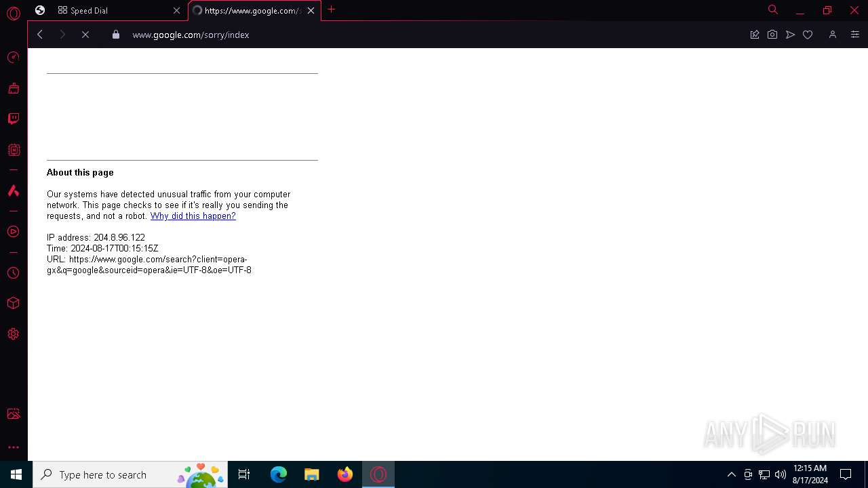Click the forward navigation arrow
This screenshot has height=488, width=868.
(62, 35)
